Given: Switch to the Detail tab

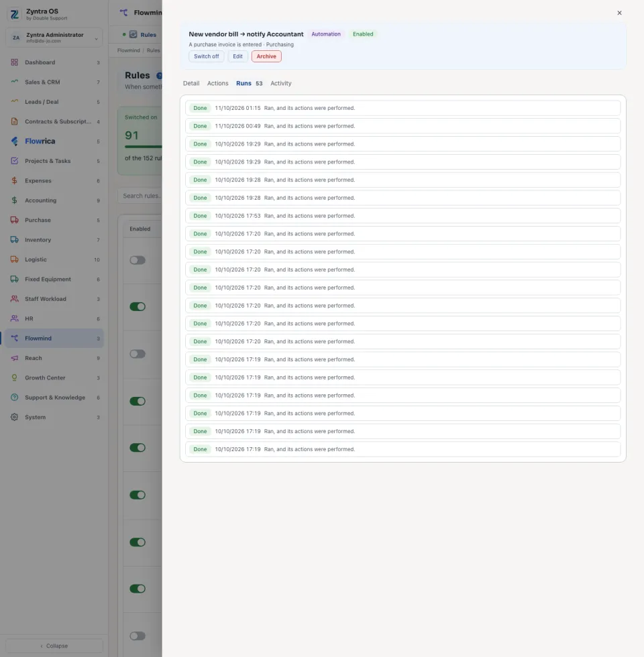Looking at the screenshot, I should 191,83.
